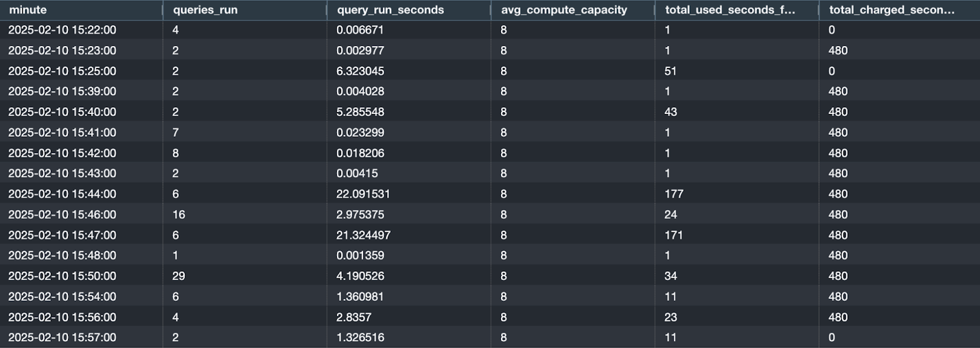
Task: Select total used seconds value 24
Action: click(x=671, y=214)
